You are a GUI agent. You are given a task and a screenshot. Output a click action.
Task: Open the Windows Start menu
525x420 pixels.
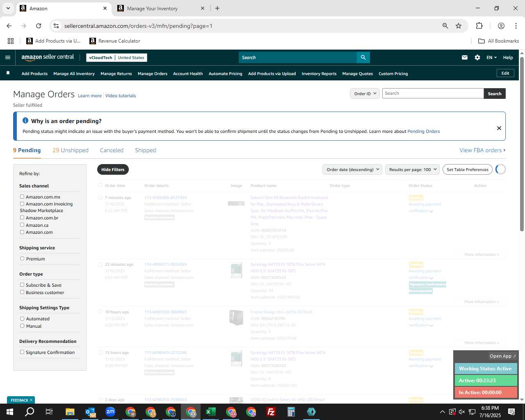click(x=10, y=412)
